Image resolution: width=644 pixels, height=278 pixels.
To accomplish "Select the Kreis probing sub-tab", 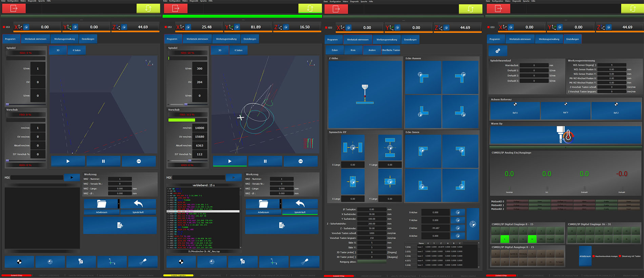I will (x=353, y=50).
